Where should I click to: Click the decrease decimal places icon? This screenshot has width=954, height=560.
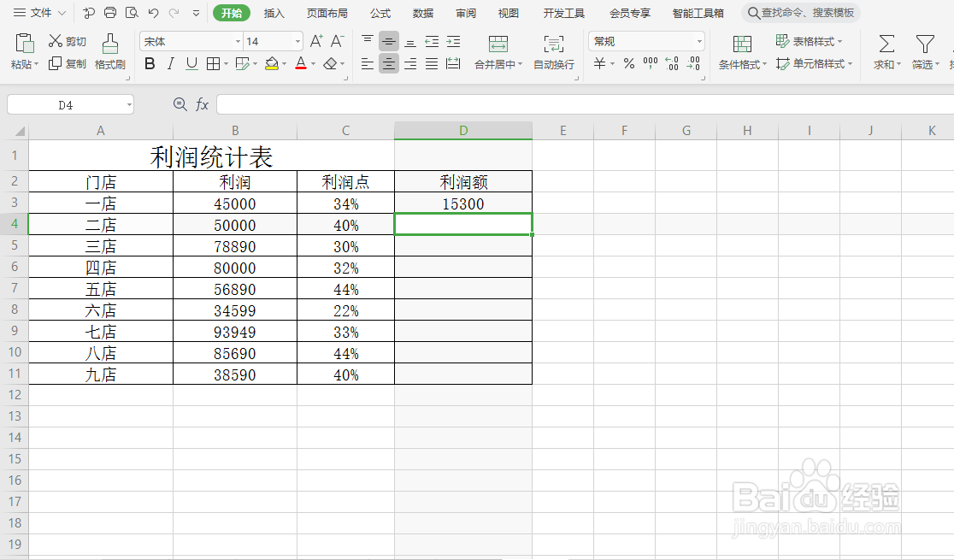693,63
